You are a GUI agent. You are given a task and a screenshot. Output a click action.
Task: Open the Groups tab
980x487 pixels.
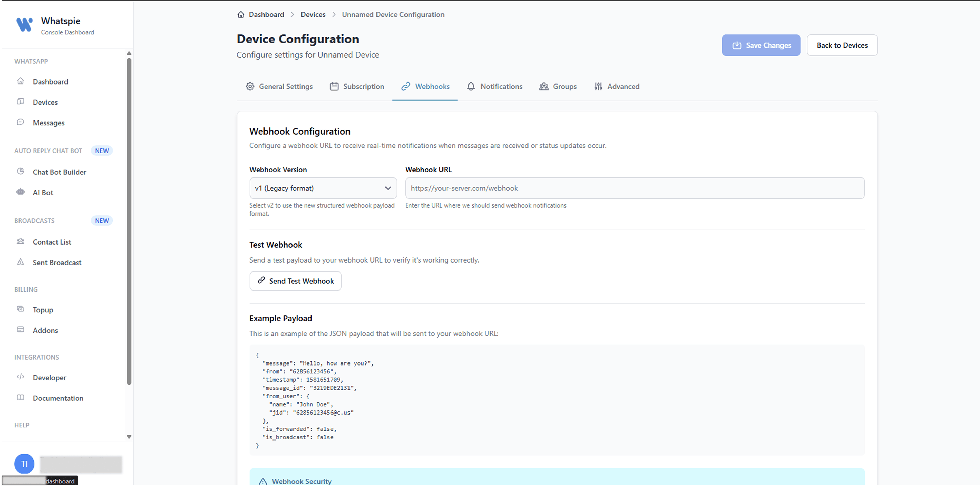coord(558,86)
